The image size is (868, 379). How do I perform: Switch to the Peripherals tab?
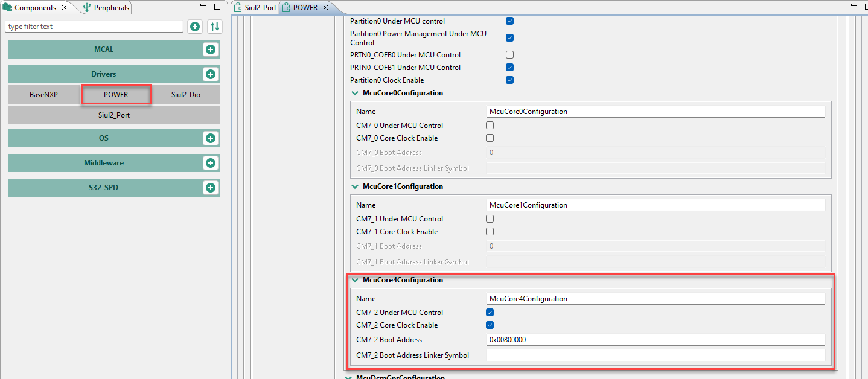(x=106, y=8)
